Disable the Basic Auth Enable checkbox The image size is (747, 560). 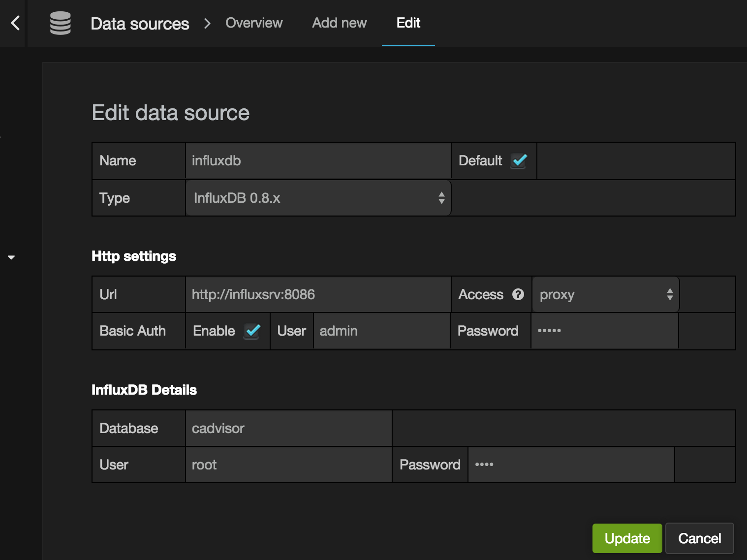pos(252,331)
